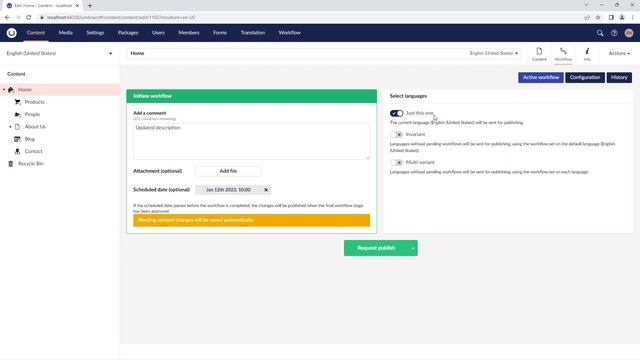Open the Translation section
The width and height of the screenshot is (640, 360).
tap(253, 33)
